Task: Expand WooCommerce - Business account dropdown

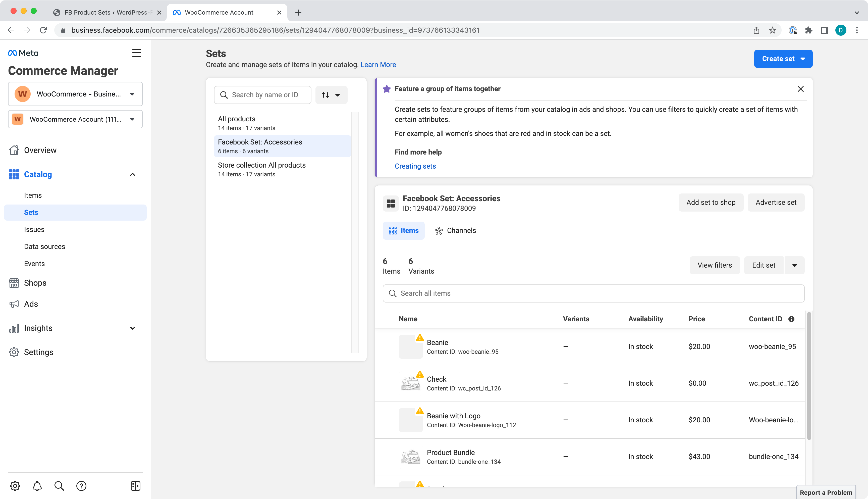Action: (75, 94)
